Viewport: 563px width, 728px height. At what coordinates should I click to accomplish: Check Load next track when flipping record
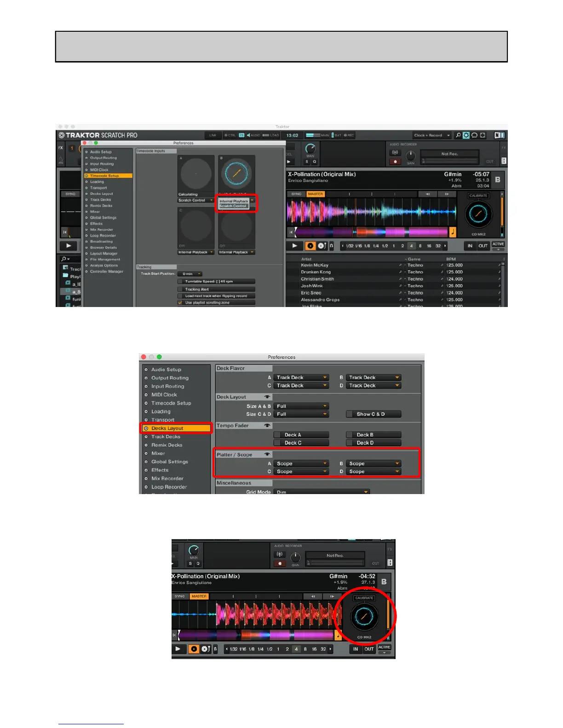180,296
